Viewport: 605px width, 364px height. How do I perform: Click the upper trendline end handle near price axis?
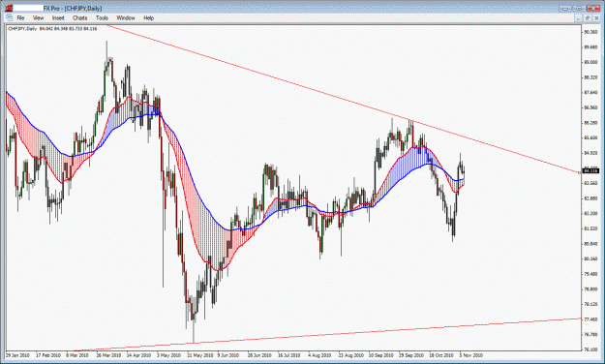click(580, 173)
